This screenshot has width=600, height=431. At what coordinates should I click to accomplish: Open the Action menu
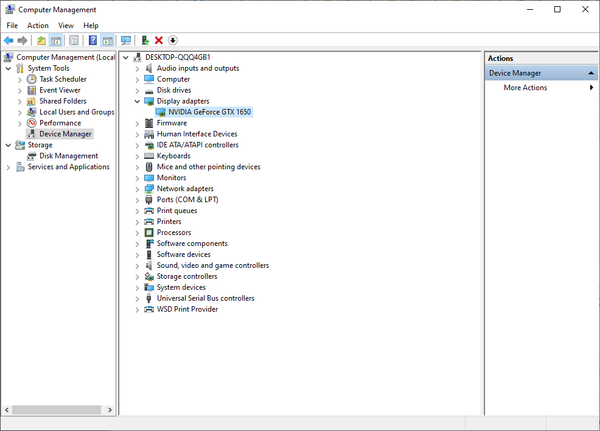(x=38, y=25)
